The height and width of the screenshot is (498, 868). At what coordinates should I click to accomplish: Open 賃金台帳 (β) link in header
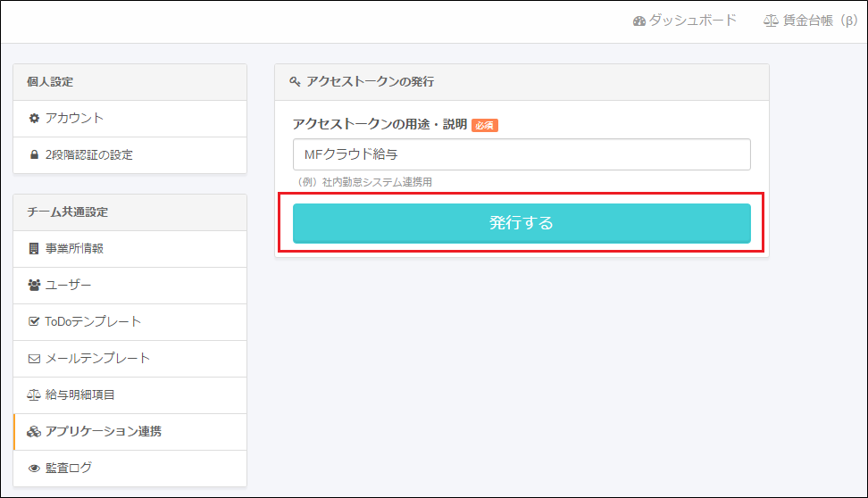coord(811,21)
